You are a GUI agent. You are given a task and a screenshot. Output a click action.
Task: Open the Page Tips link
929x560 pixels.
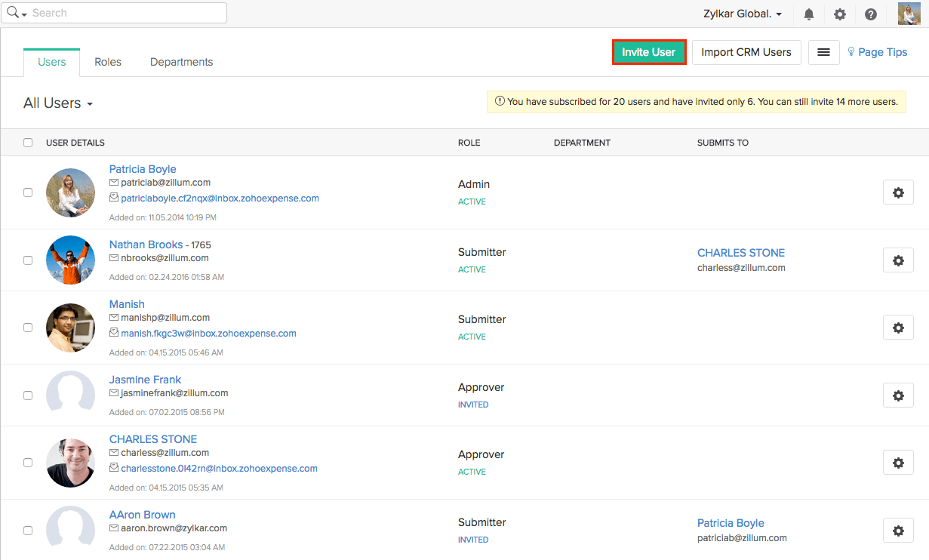coord(882,52)
